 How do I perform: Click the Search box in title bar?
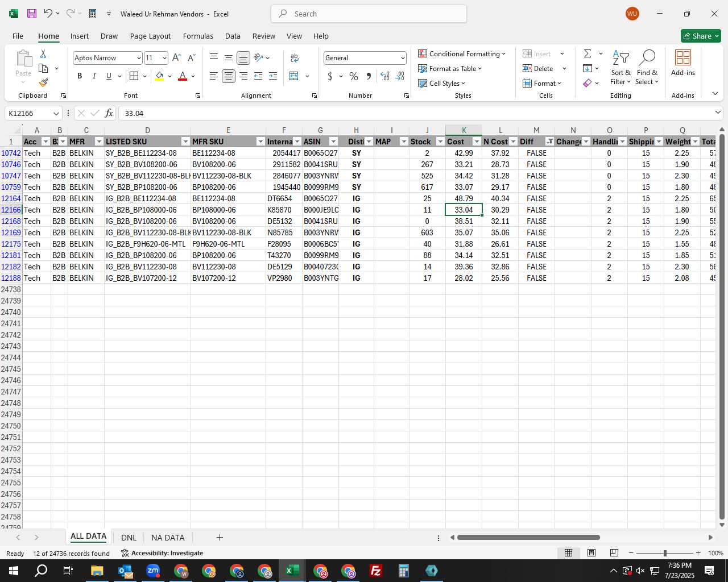point(369,14)
